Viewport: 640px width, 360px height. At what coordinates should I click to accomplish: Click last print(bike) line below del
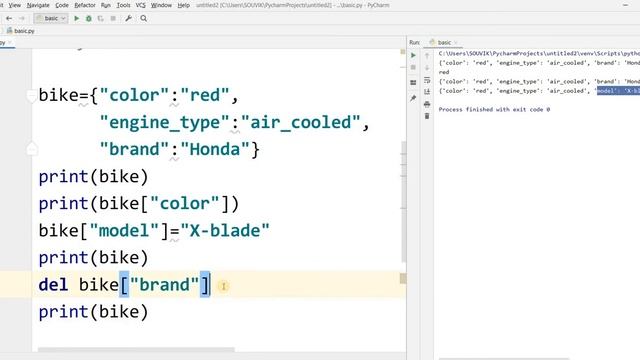pyautogui.click(x=93, y=312)
